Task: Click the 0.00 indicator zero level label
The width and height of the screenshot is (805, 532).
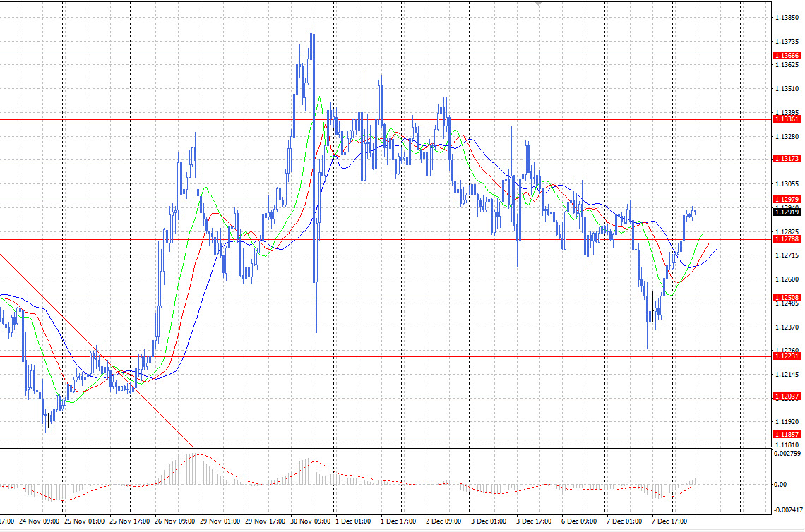Action: pos(780,484)
